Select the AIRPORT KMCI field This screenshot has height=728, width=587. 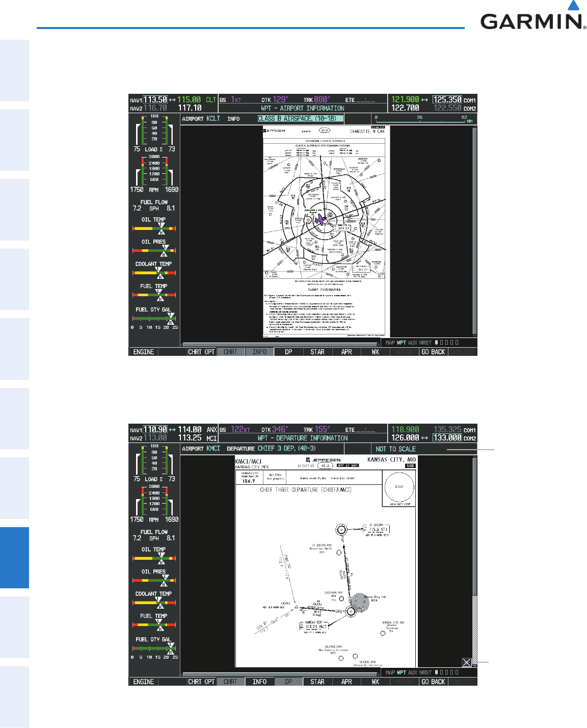pyautogui.click(x=201, y=449)
